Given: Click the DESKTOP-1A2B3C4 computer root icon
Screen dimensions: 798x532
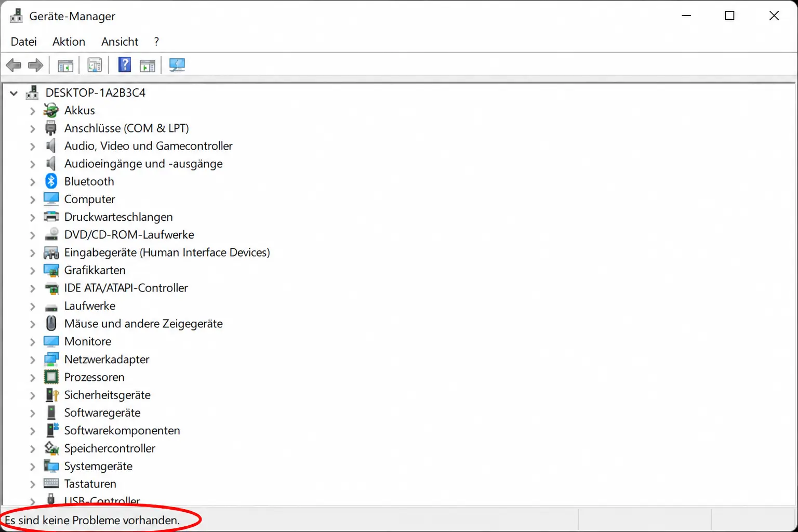Looking at the screenshot, I should 32,92.
